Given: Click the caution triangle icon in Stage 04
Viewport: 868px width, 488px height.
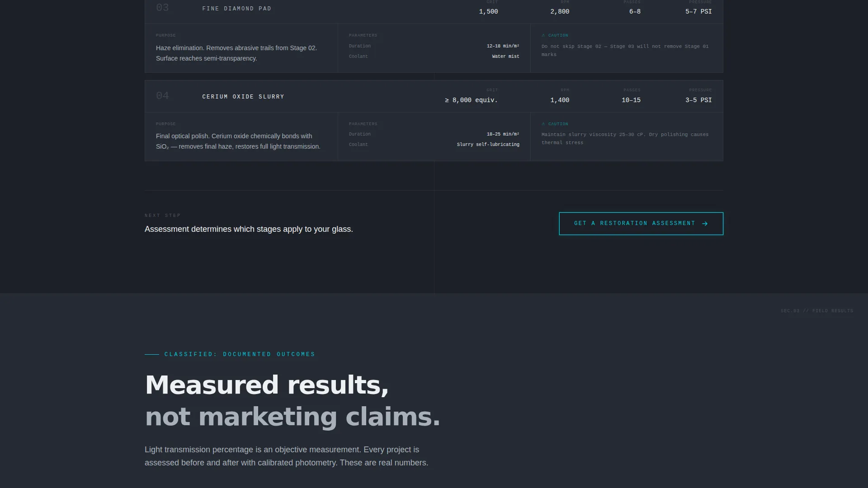Looking at the screenshot, I should pos(543,124).
